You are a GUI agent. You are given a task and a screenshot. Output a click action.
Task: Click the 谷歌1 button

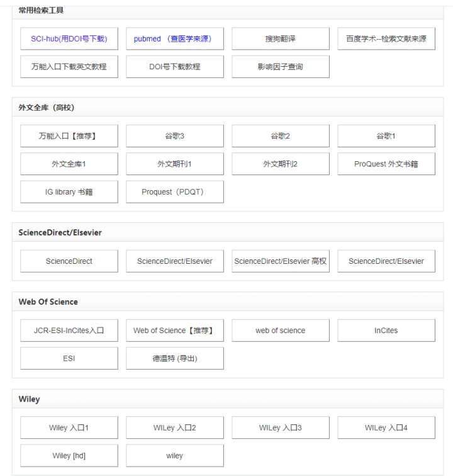coord(386,136)
